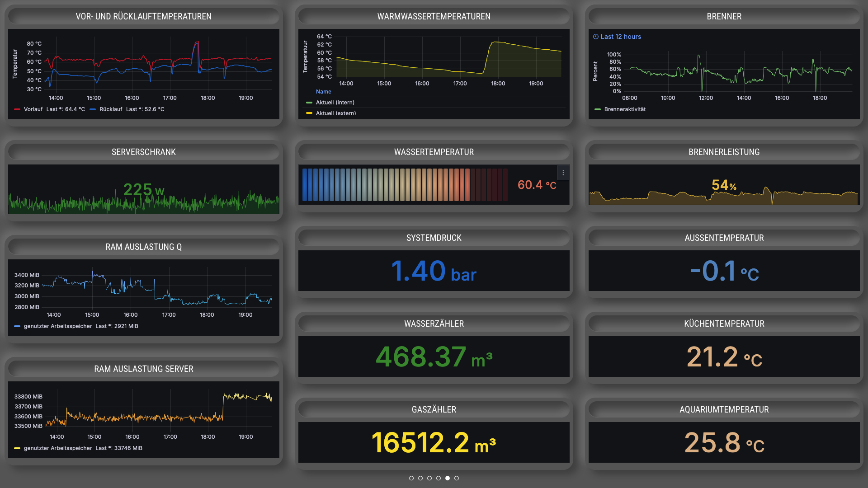Select the fourth playlist page dot

coord(439,478)
